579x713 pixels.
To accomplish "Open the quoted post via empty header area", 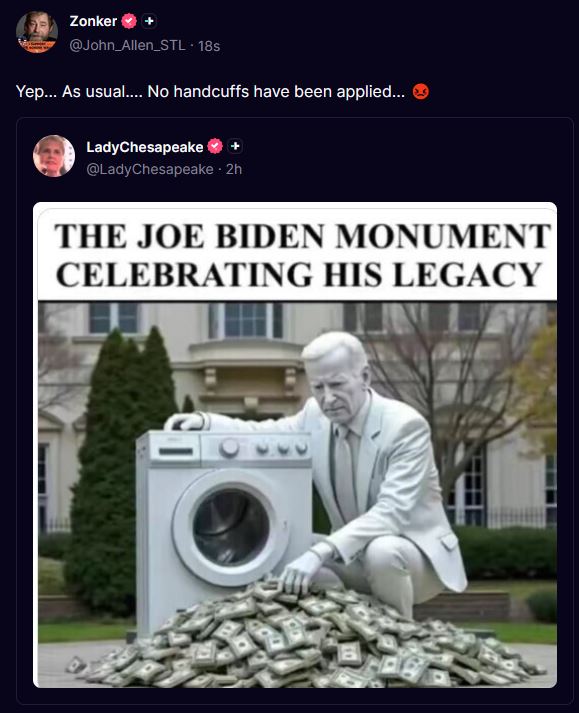I will coord(400,157).
